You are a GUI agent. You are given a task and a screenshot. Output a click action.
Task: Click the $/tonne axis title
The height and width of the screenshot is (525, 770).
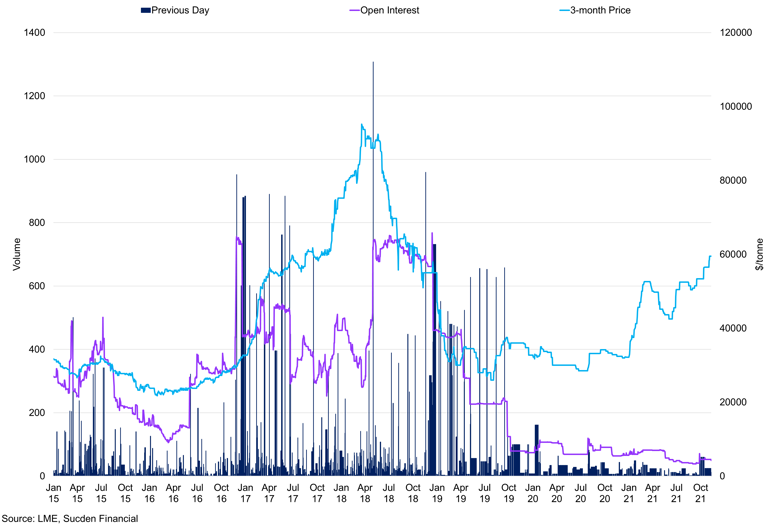click(759, 254)
